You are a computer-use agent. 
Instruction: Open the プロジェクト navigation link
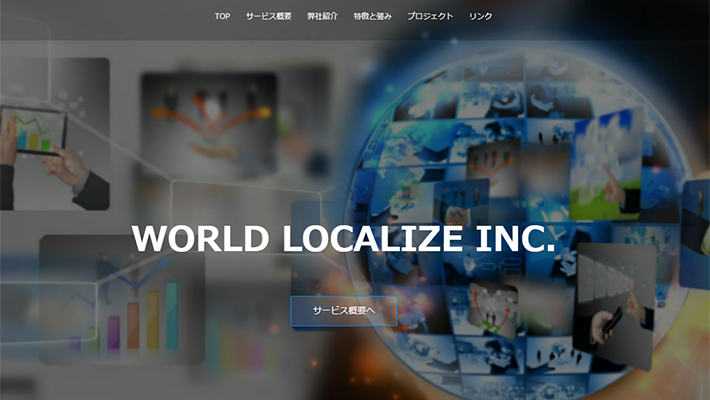430,16
